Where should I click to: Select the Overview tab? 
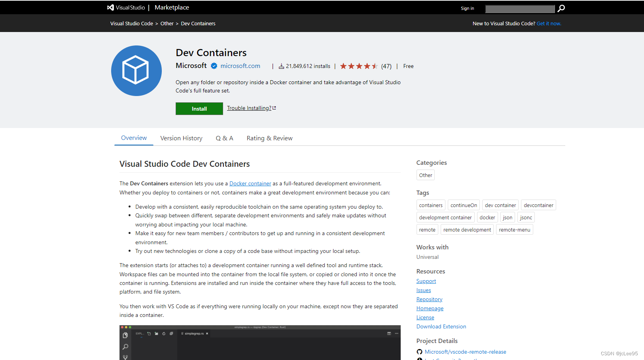pos(134,138)
